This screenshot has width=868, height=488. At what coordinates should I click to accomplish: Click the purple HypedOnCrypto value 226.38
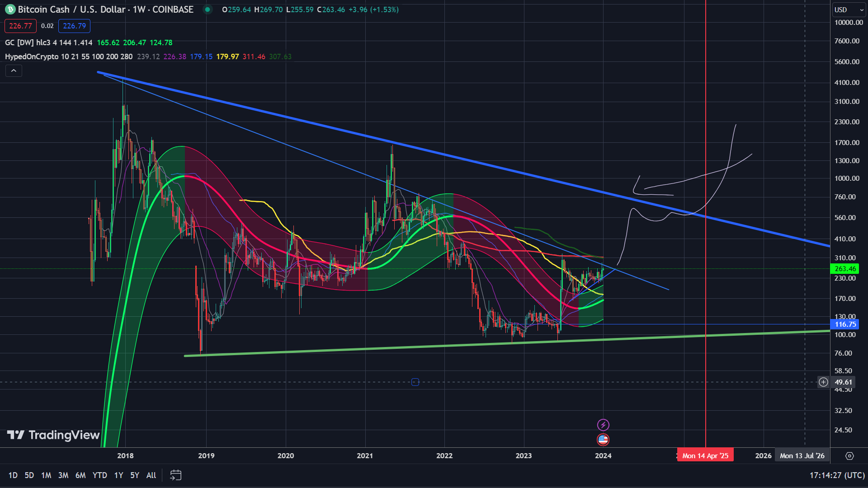(175, 56)
